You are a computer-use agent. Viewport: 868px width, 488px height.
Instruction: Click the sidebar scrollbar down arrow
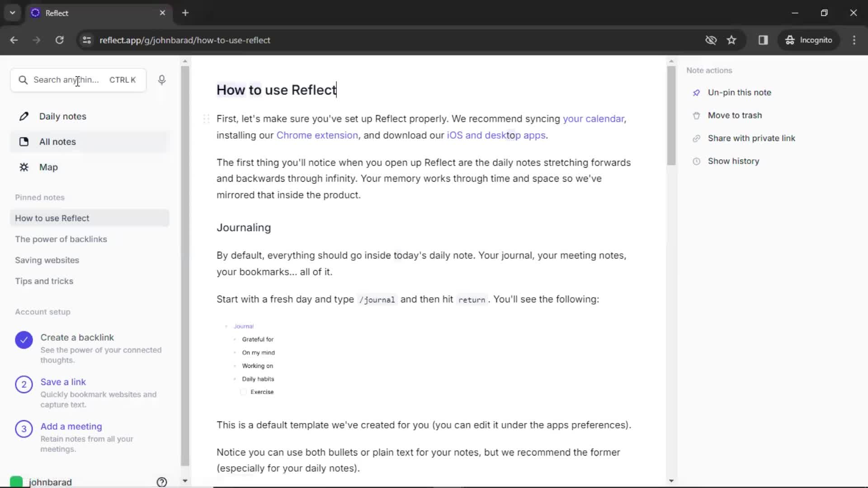185,481
